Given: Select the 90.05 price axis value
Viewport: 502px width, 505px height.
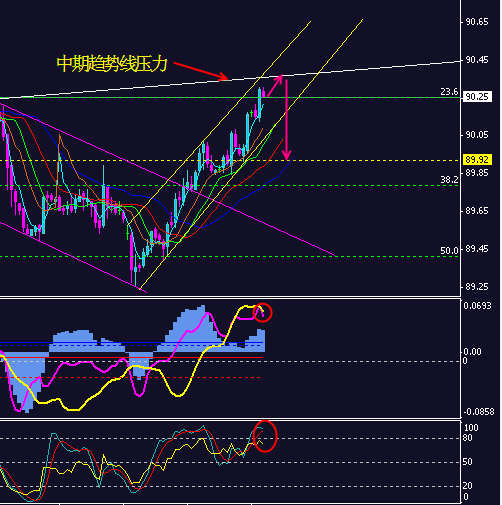Looking at the screenshot, I should 477,135.
